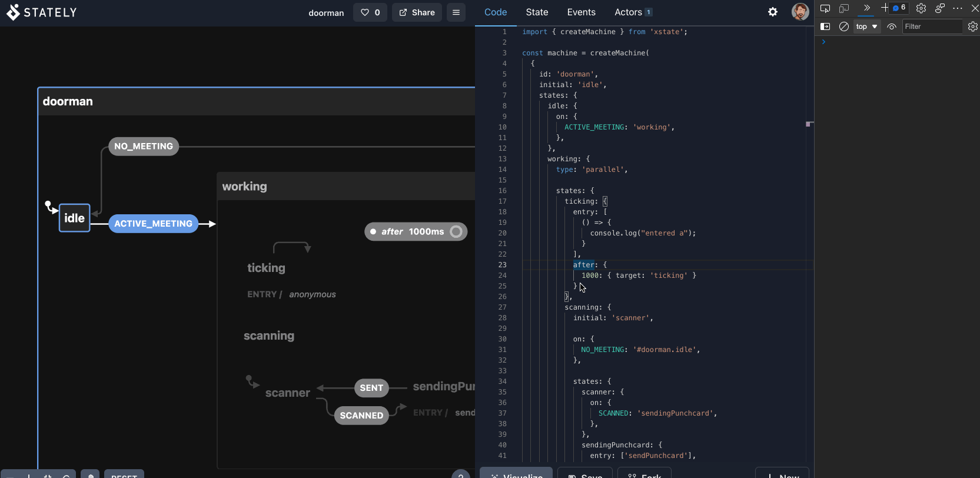Like the doorman machine with heart icon

point(370,12)
